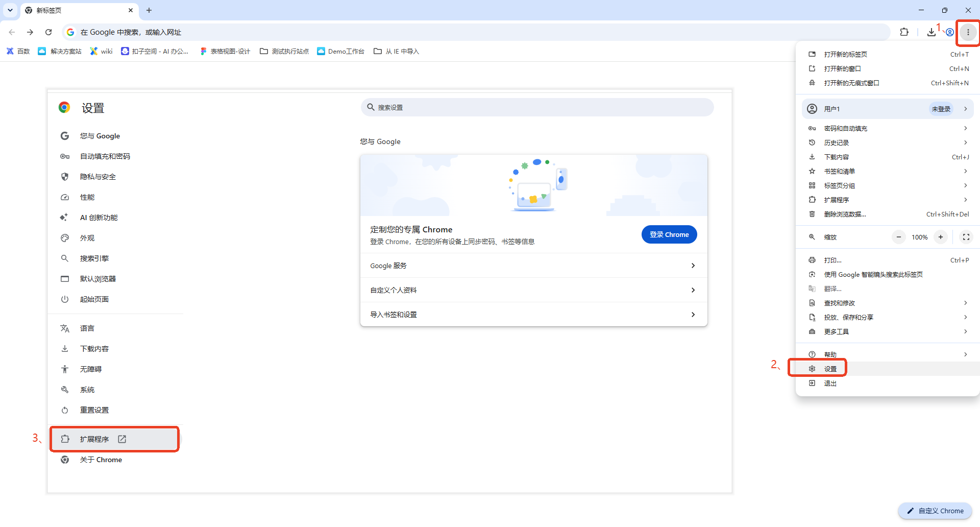Expand the 用户1 profile row arrow
The image size is (980, 527).
coord(966,109)
